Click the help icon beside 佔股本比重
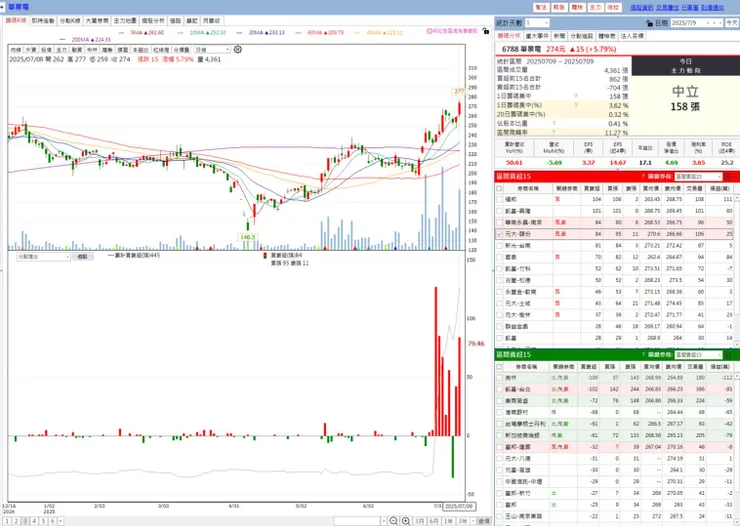This screenshot has height=526, width=740. tap(554, 124)
